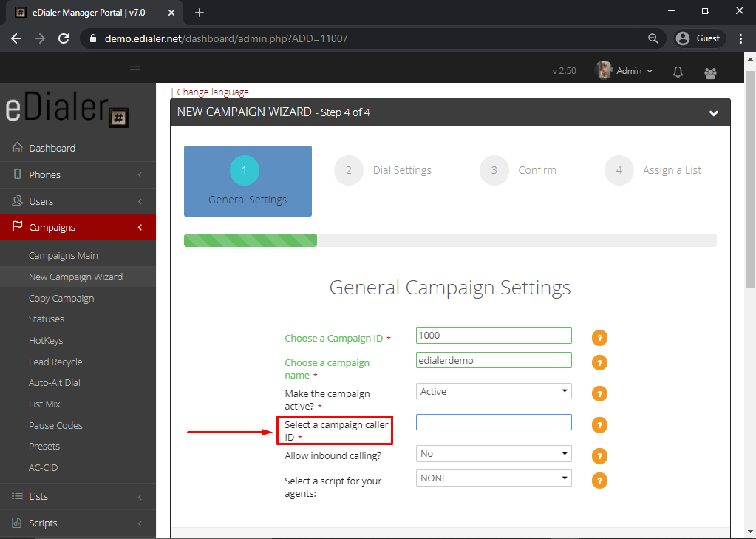Click the hamburger menu icon in header
756x539 pixels.
pyautogui.click(x=135, y=68)
